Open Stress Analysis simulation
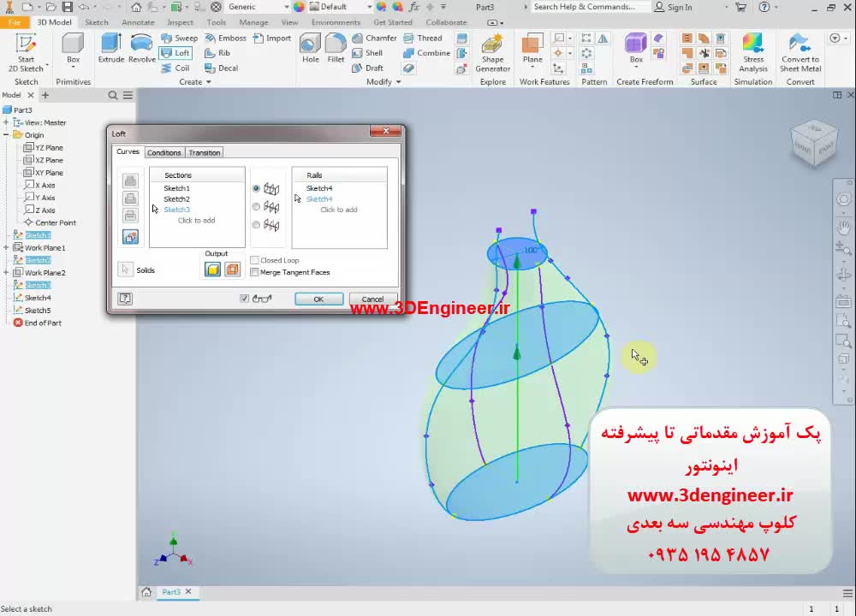 click(752, 53)
